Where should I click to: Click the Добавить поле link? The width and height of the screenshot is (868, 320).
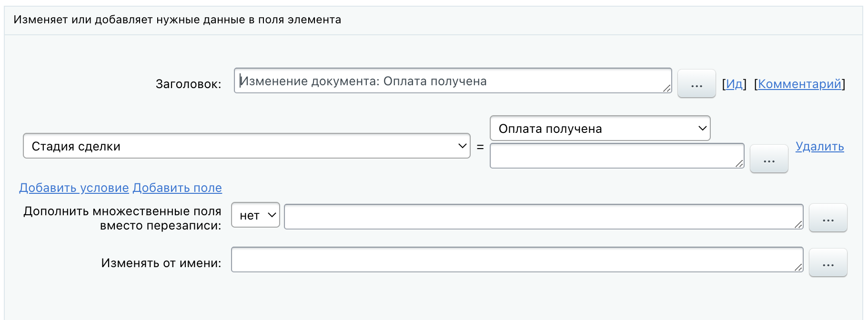177,188
